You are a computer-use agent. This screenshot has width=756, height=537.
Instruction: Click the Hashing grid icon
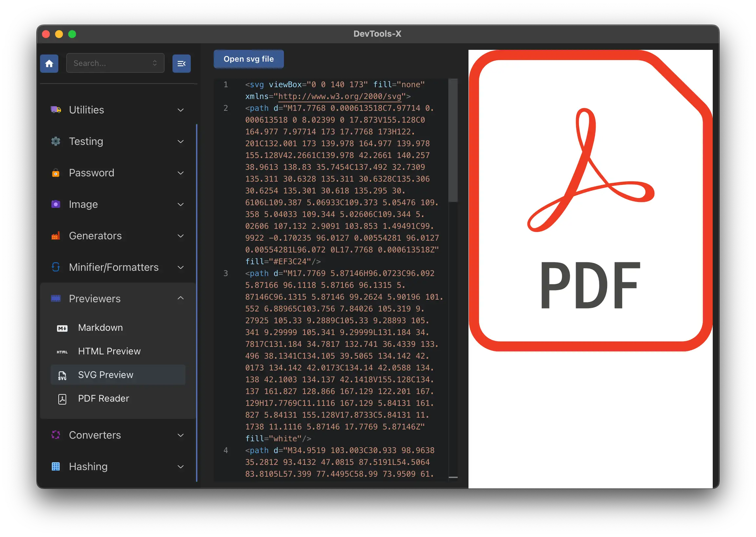click(x=55, y=466)
